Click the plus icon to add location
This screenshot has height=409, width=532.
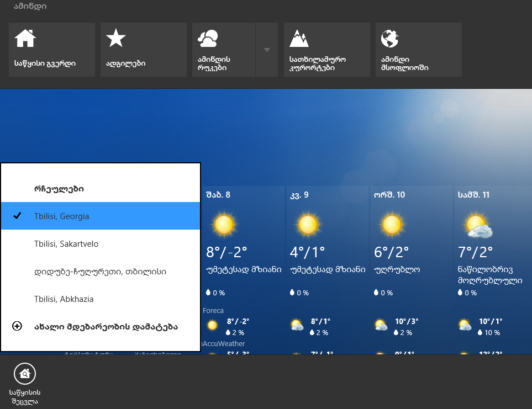coord(17,326)
